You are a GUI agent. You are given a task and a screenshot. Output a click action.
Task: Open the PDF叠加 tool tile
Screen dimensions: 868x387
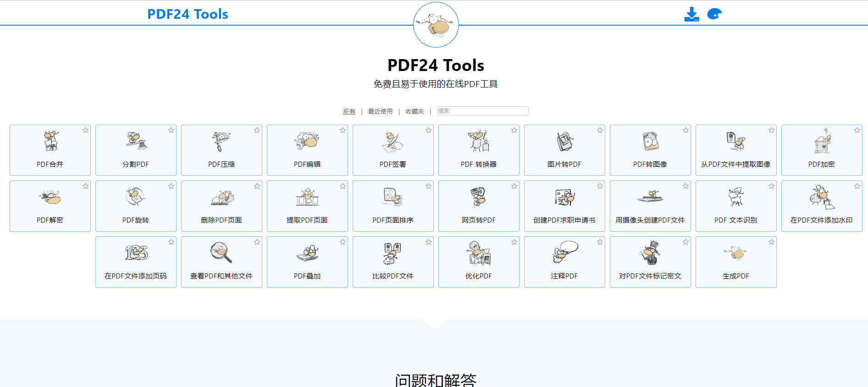click(x=307, y=262)
